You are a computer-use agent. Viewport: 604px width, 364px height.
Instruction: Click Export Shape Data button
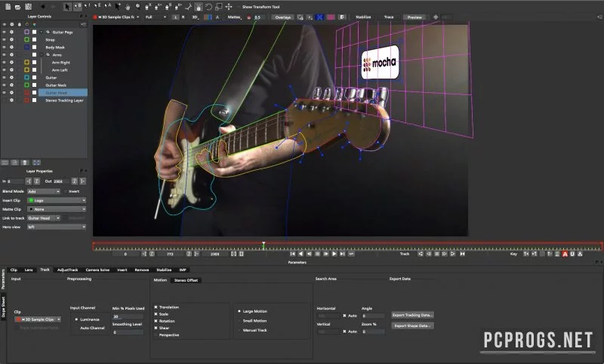412,326
